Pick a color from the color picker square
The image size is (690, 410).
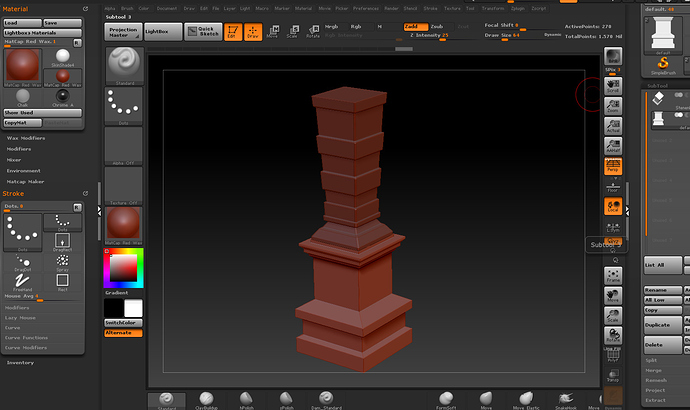(124, 266)
